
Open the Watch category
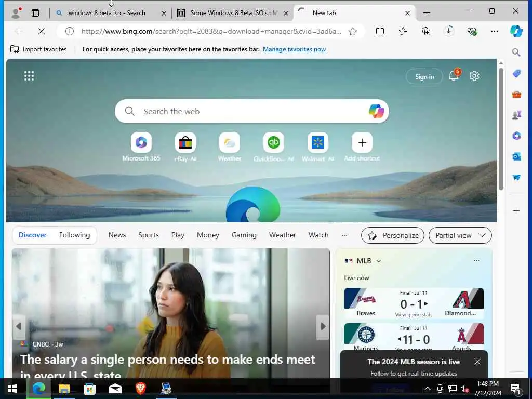click(x=318, y=235)
